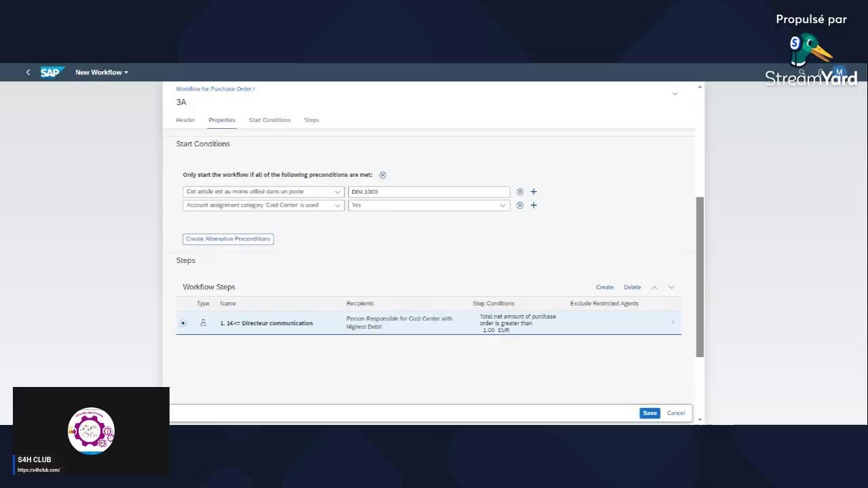868x488 pixels.
Task: Click the 'Total net amount' step condition text
Action: coord(517,323)
